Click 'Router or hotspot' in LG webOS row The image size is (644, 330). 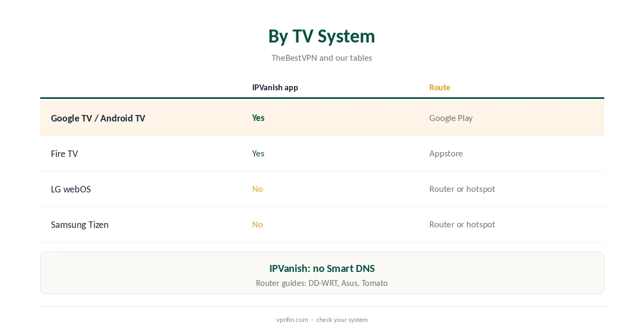coord(462,189)
